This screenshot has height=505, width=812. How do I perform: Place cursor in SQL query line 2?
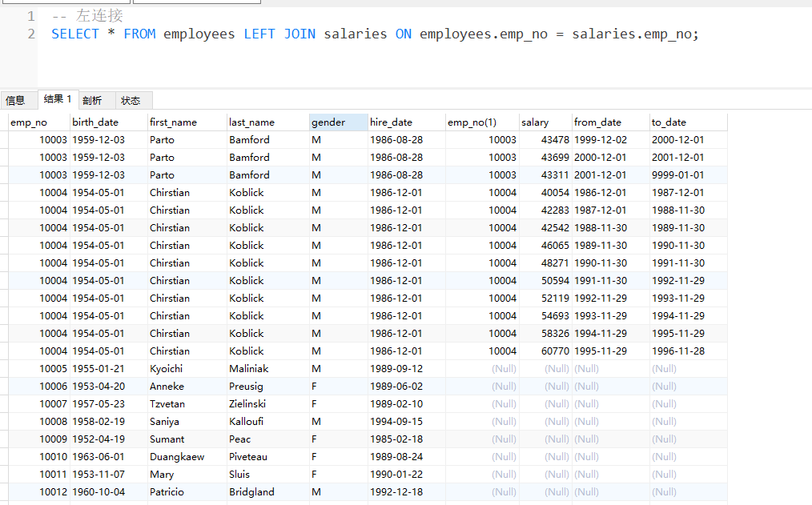coord(375,34)
